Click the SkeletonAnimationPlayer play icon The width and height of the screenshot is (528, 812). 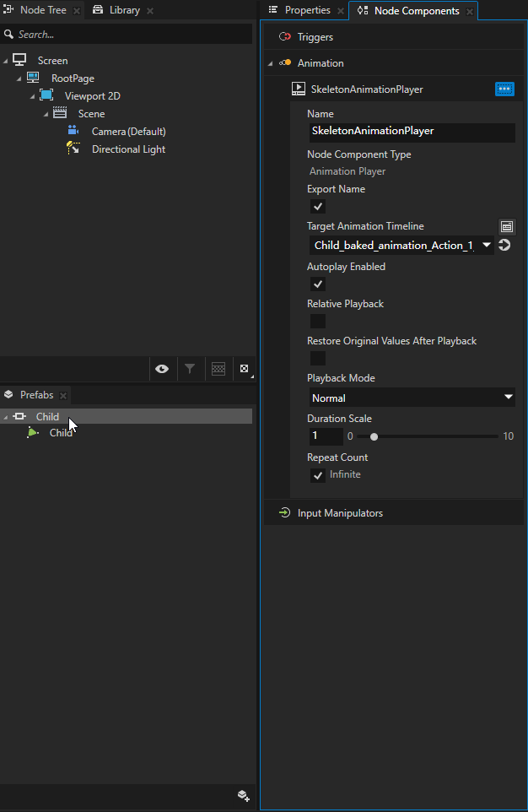(x=299, y=89)
